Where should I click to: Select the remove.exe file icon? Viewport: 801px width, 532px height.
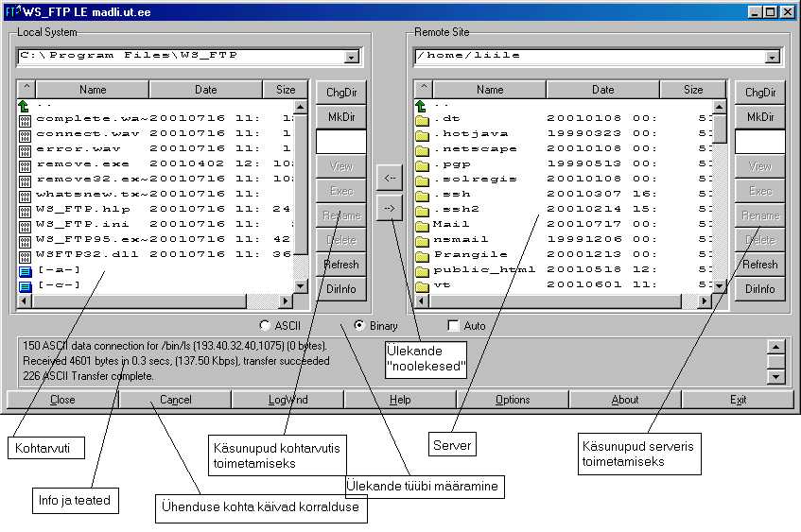(25, 166)
